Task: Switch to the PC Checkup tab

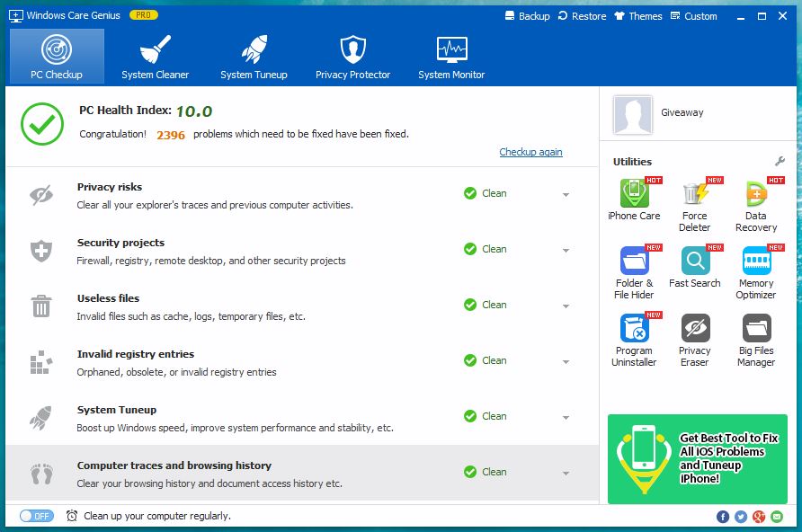Action: pos(57,57)
